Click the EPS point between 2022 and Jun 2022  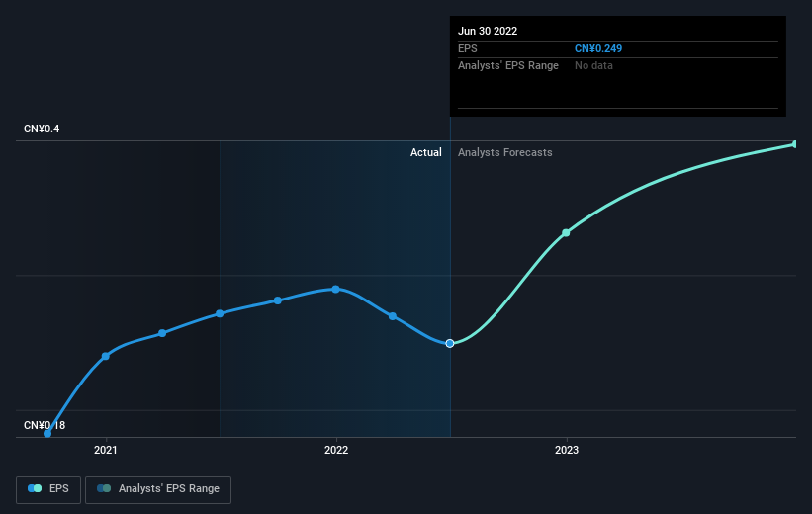pos(393,315)
